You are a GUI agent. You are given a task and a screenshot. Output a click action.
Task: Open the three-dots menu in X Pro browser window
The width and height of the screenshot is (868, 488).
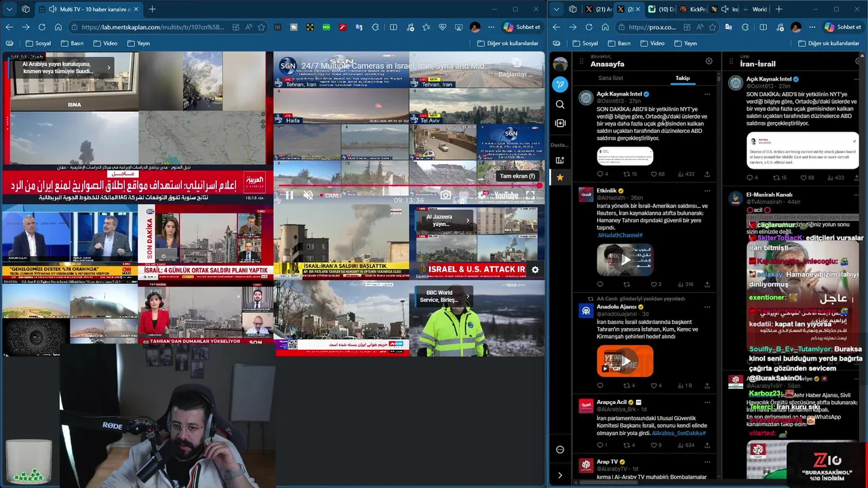click(812, 27)
